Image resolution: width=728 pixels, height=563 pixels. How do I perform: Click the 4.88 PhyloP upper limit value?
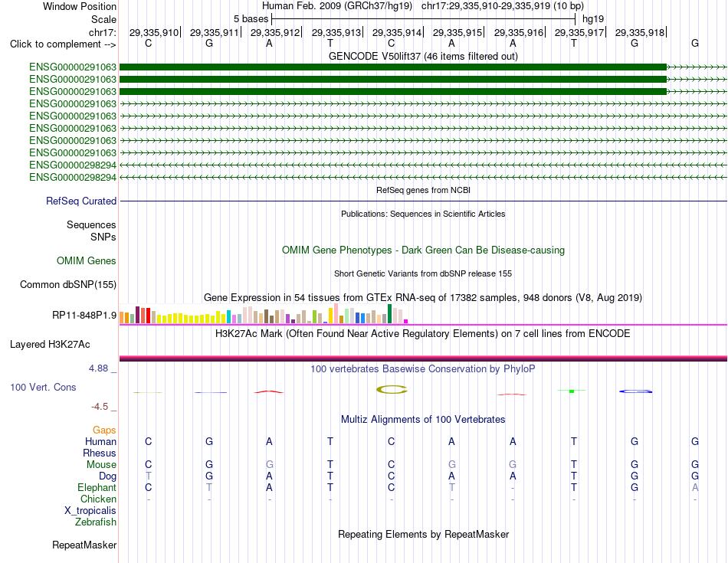click(98, 368)
